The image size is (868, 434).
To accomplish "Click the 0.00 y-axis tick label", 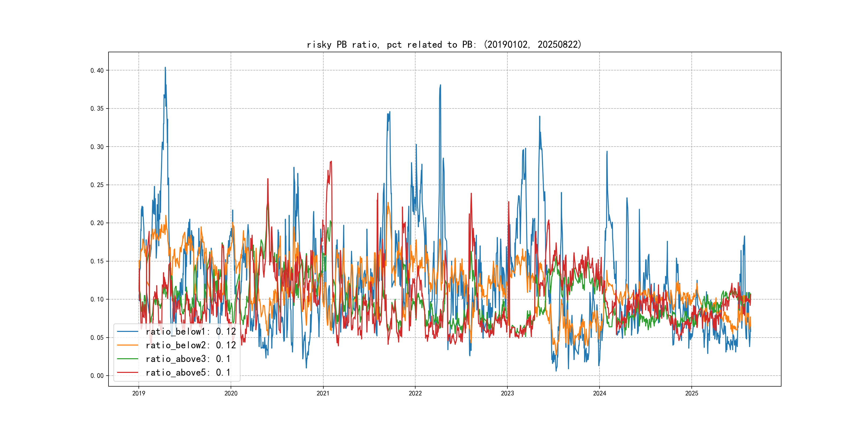I will 97,376.
